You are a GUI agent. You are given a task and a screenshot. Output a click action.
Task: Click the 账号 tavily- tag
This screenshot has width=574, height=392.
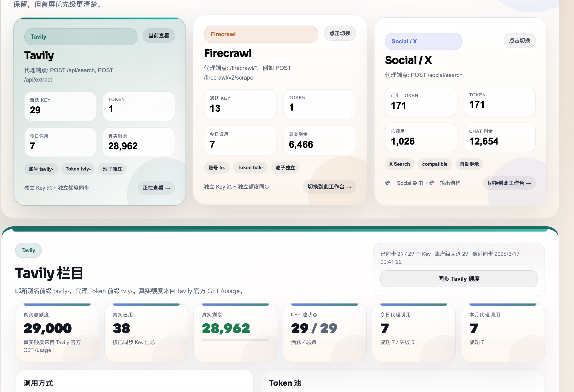pos(41,169)
